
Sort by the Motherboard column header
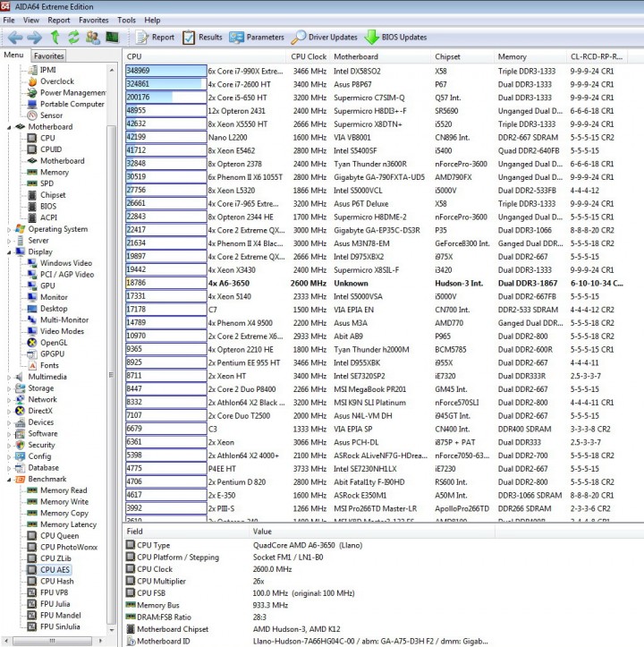(381, 56)
